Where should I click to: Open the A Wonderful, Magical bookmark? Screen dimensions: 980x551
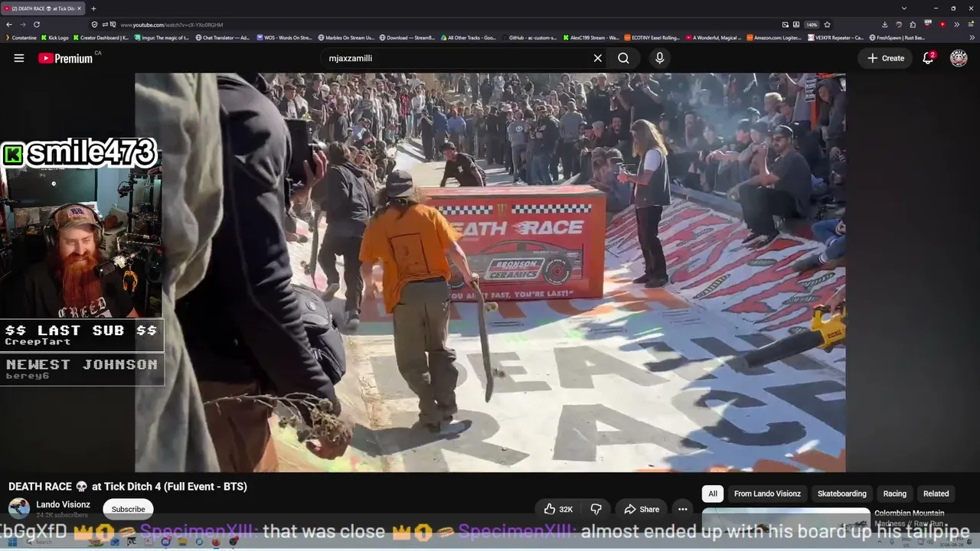click(x=714, y=37)
